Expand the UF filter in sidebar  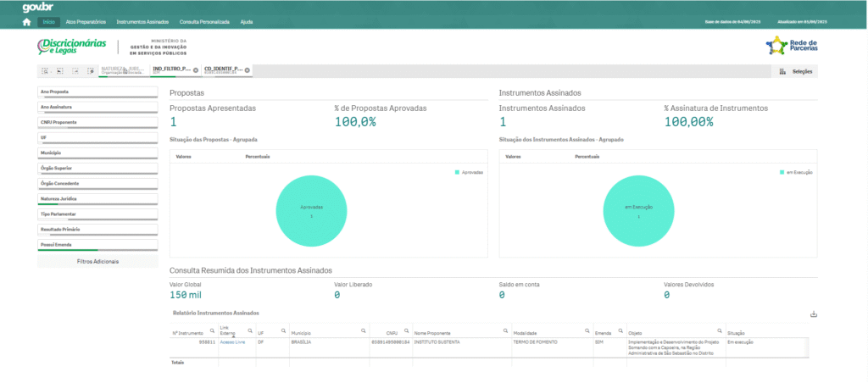point(98,137)
